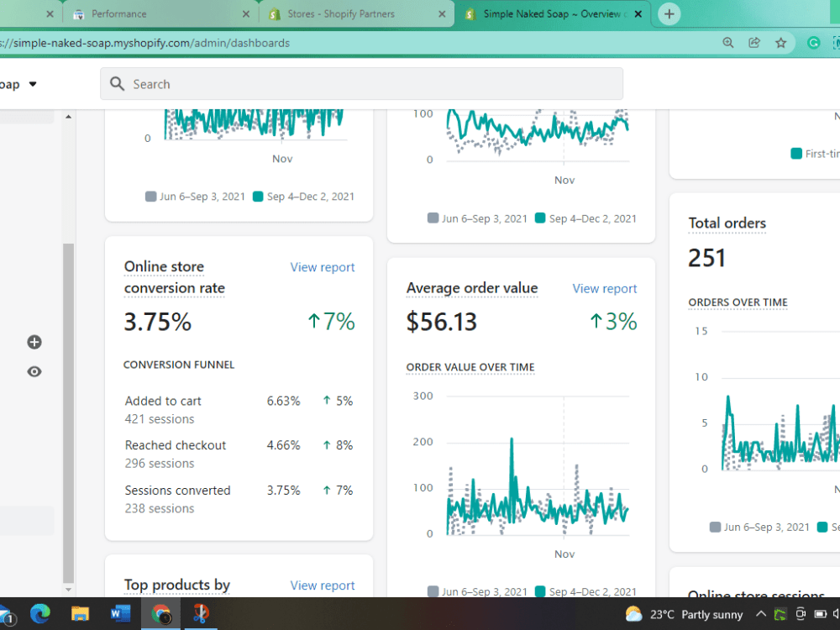The height and width of the screenshot is (630, 840).
Task: Click the 3.75% conversion rate value
Action: click(x=158, y=322)
